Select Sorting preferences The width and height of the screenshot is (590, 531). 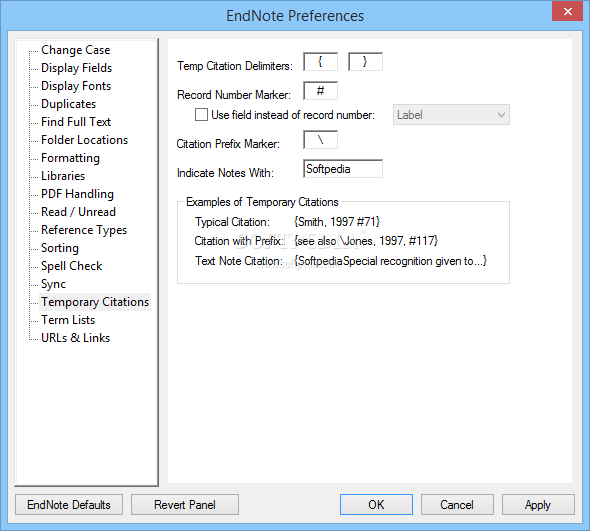click(60, 248)
